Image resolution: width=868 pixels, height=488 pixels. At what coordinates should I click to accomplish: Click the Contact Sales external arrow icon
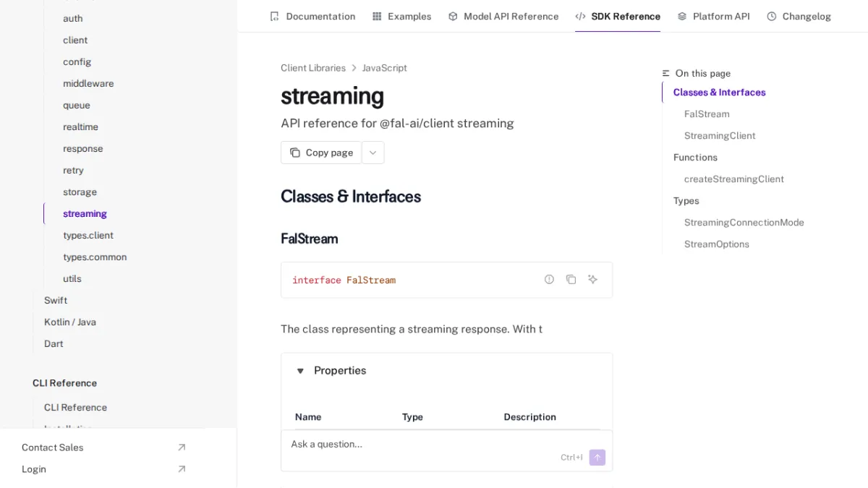pyautogui.click(x=182, y=448)
